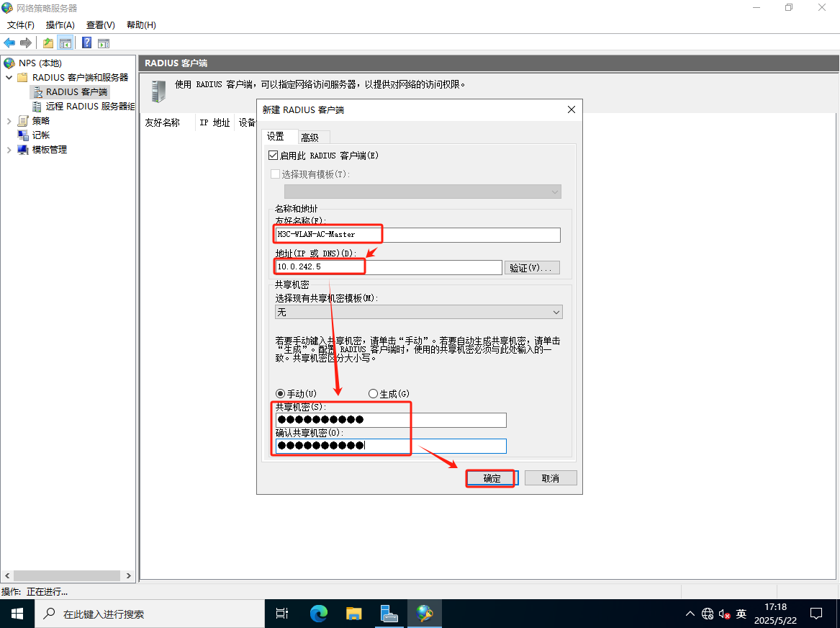Select RADIUS 客户端和服务器 folder
The height and width of the screenshot is (628, 840).
tap(80, 78)
